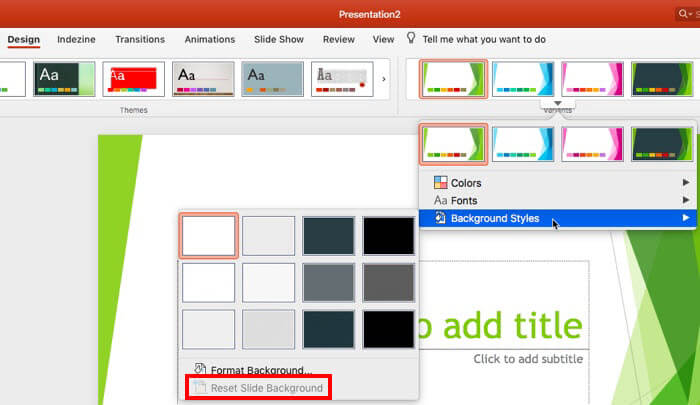700x405 pixels.
Task: Open the Transitions tab
Action: point(140,39)
